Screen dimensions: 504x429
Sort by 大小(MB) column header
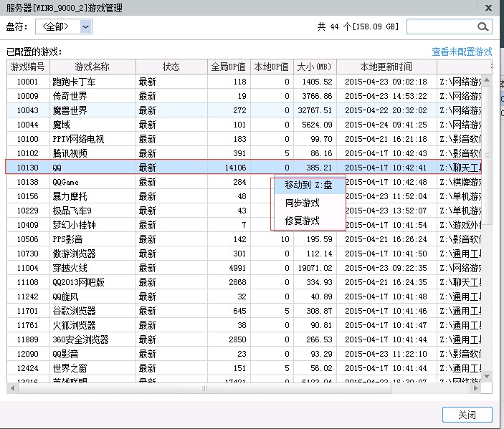(315, 67)
